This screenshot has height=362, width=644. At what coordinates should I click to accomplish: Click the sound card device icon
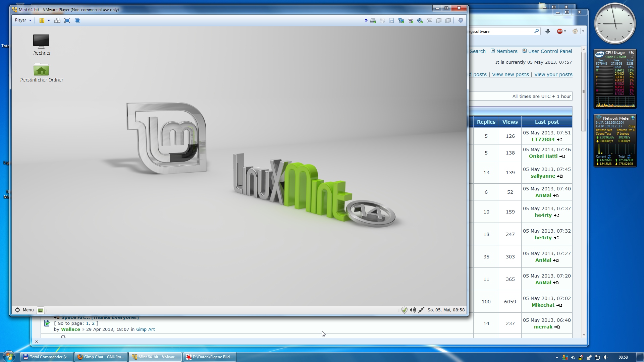[x=420, y=21]
